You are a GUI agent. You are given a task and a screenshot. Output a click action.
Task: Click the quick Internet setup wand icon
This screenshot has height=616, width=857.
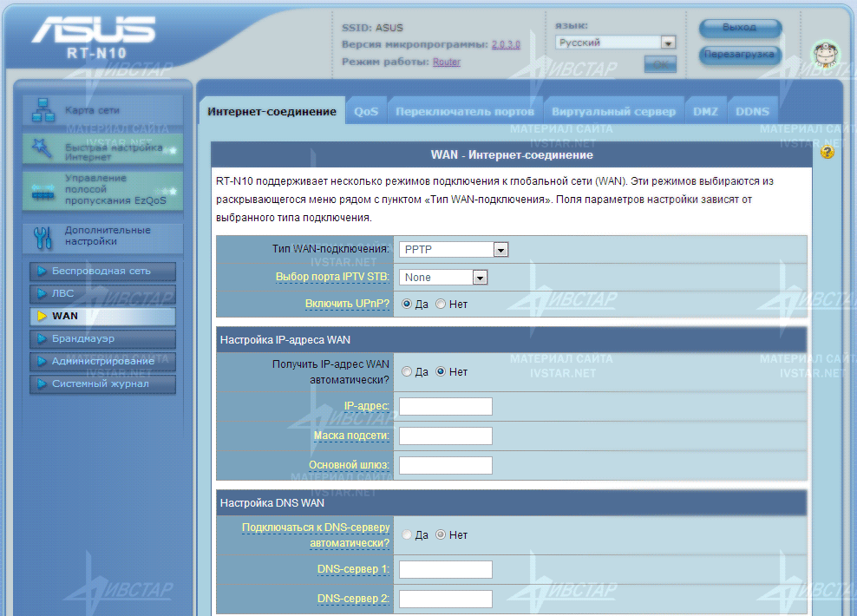(x=43, y=148)
